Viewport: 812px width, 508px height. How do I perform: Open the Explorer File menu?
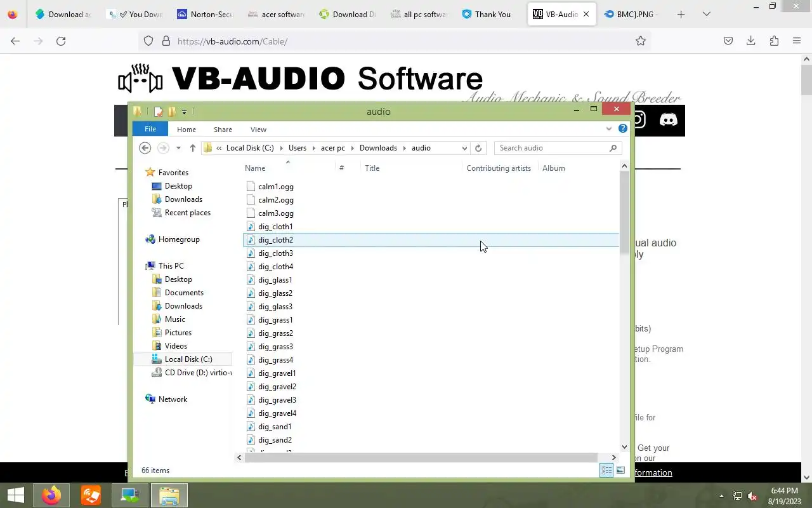pyautogui.click(x=150, y=129)
